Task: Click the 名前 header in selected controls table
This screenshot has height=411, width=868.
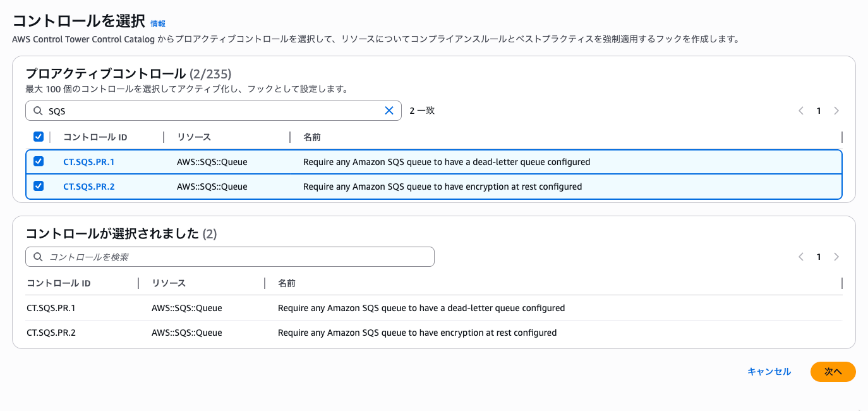Action: click(287, 283)
